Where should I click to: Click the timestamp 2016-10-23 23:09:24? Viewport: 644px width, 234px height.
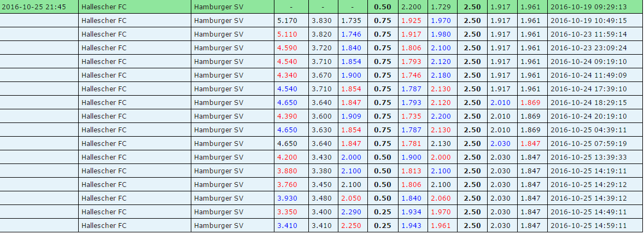pos(589,48)
